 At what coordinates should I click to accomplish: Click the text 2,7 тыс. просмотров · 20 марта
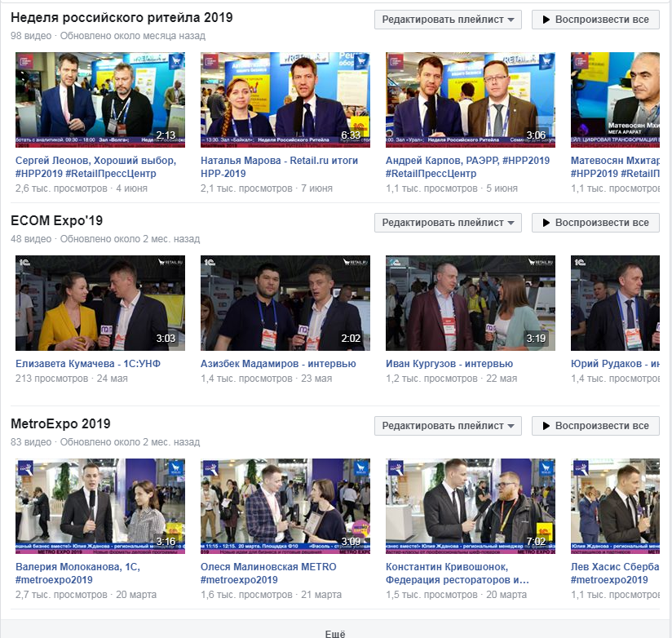86,595
